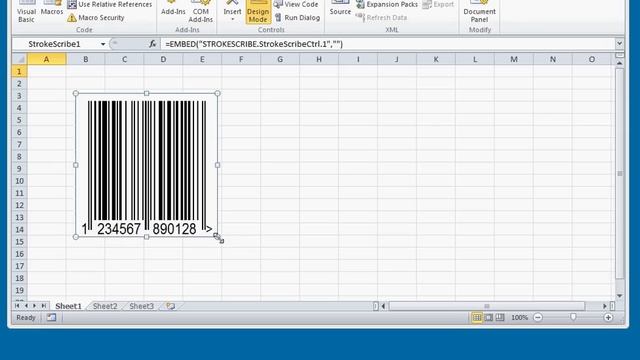Expand the Name Box dropdown

click(103, 44)
